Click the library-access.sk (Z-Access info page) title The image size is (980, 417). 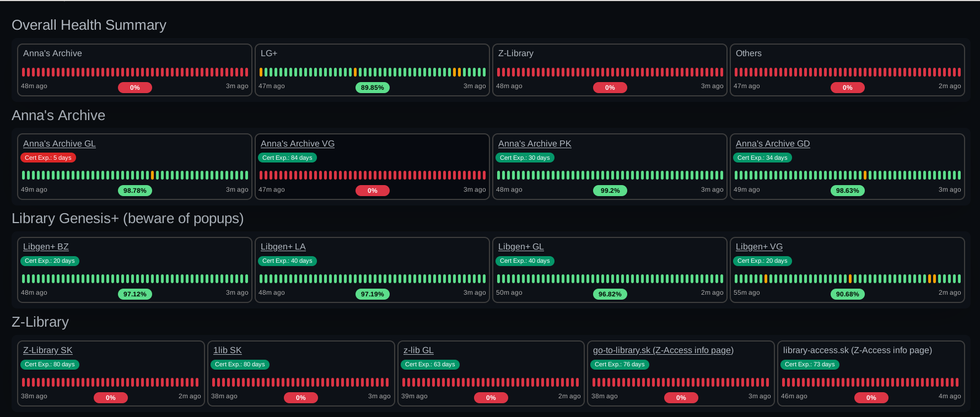tap(858, 350)
